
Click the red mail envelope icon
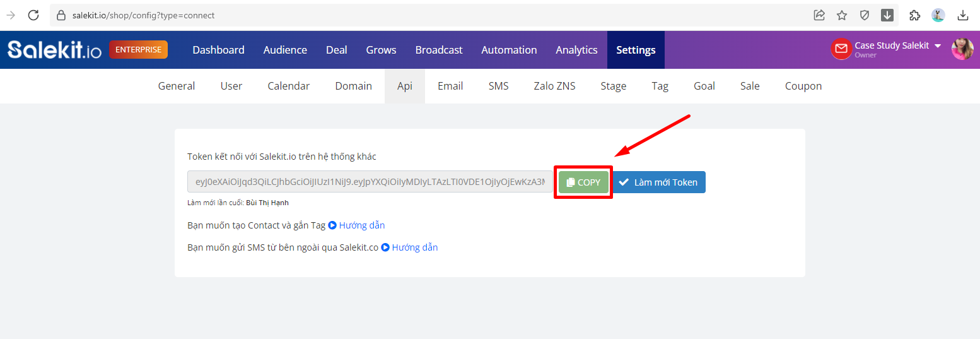point(841,49)
